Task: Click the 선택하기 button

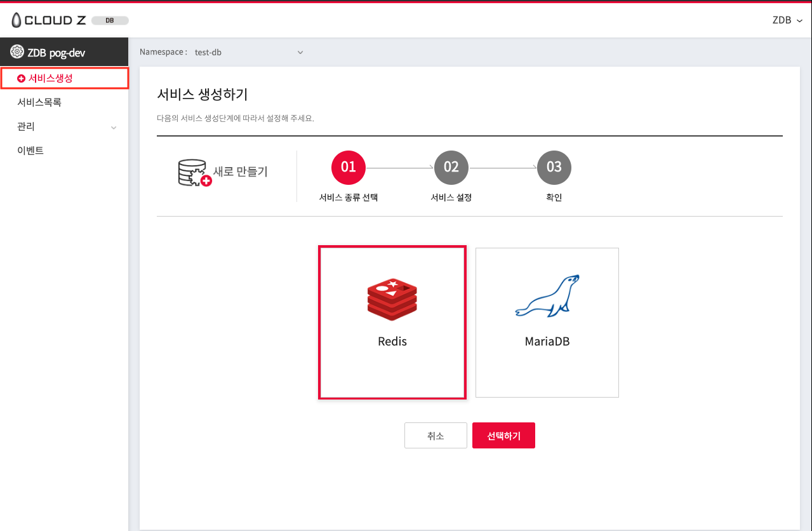Action: point(503,436)
